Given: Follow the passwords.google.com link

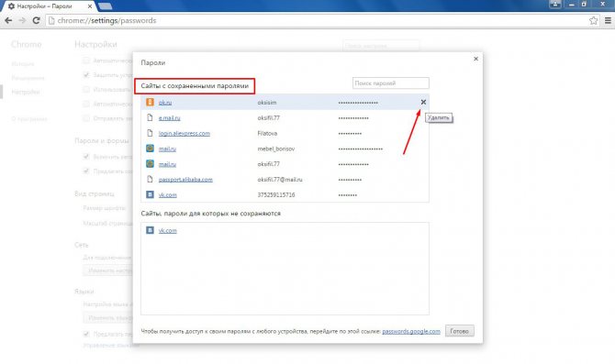Looking at the screenshot, I should tap(411, 332).
